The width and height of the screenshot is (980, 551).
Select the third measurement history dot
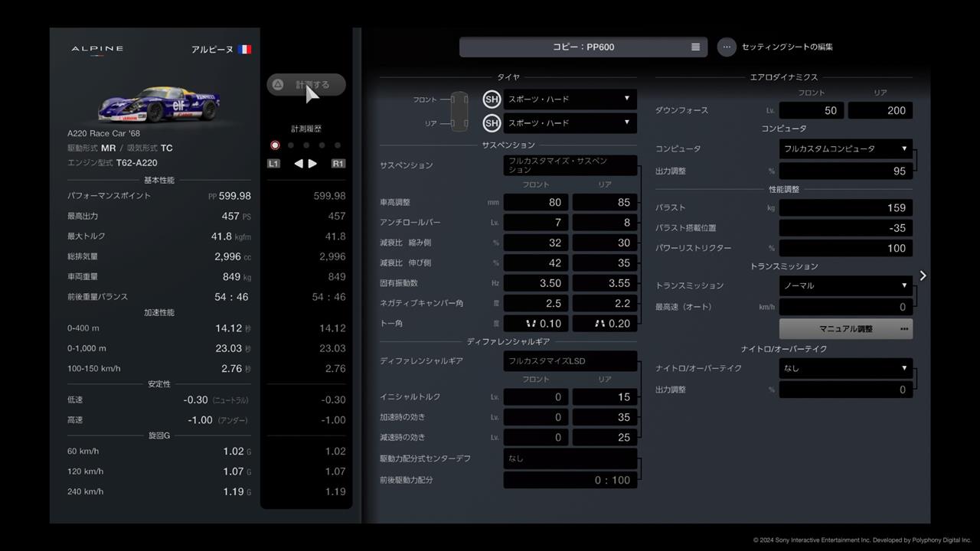tap(306, 145)
